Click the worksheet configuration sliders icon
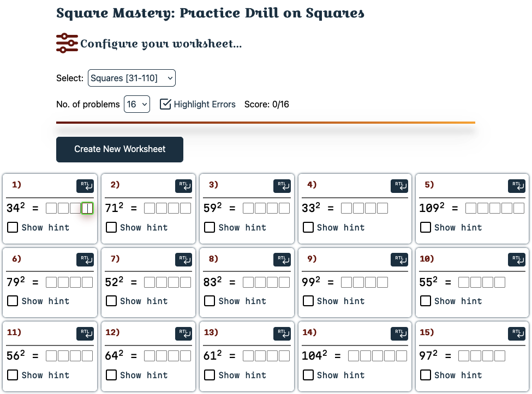This screenshot has height=394, width=532. point(65,43)
